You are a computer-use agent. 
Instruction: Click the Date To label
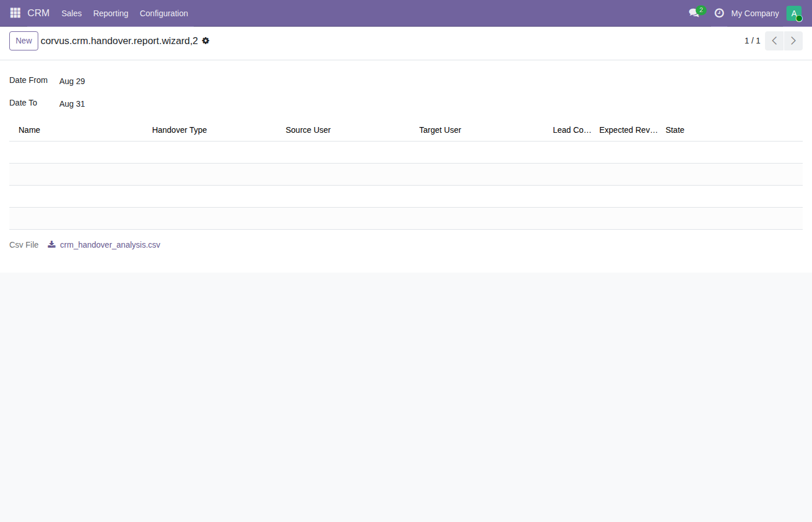tap(23, 103)
